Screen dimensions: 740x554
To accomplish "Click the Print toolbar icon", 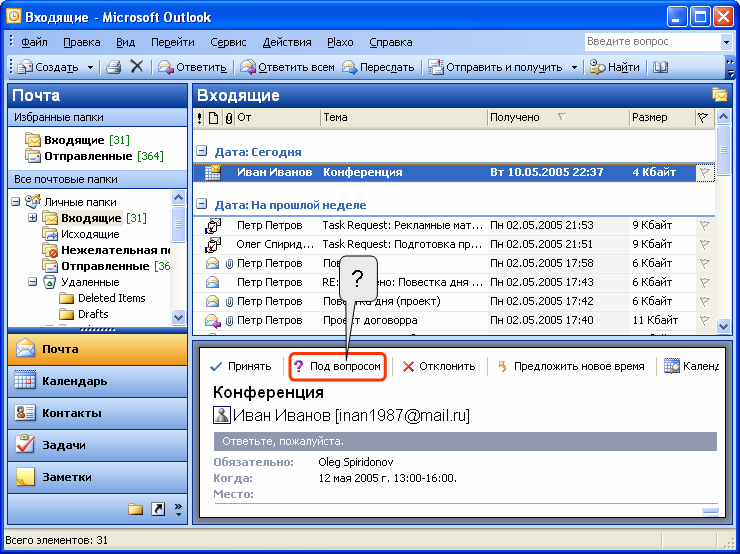I will pos(114,67).
